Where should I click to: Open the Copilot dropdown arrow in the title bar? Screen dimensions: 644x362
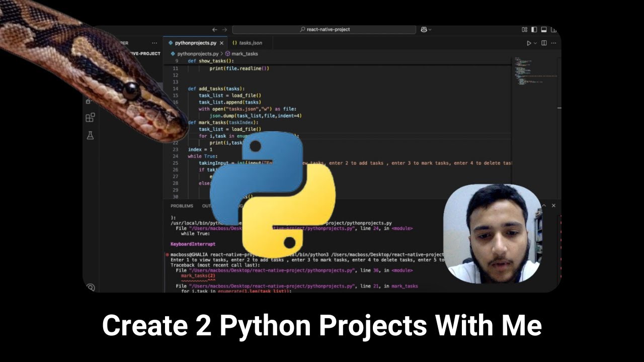[x=430, y=30]
